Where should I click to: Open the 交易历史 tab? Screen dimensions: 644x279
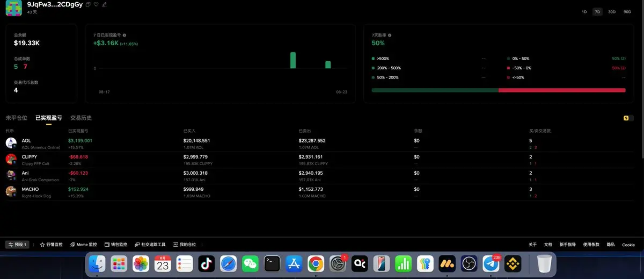coord(81,118)
